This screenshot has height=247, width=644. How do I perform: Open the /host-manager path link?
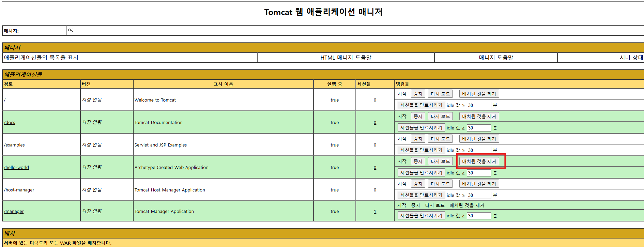(19, 190)
